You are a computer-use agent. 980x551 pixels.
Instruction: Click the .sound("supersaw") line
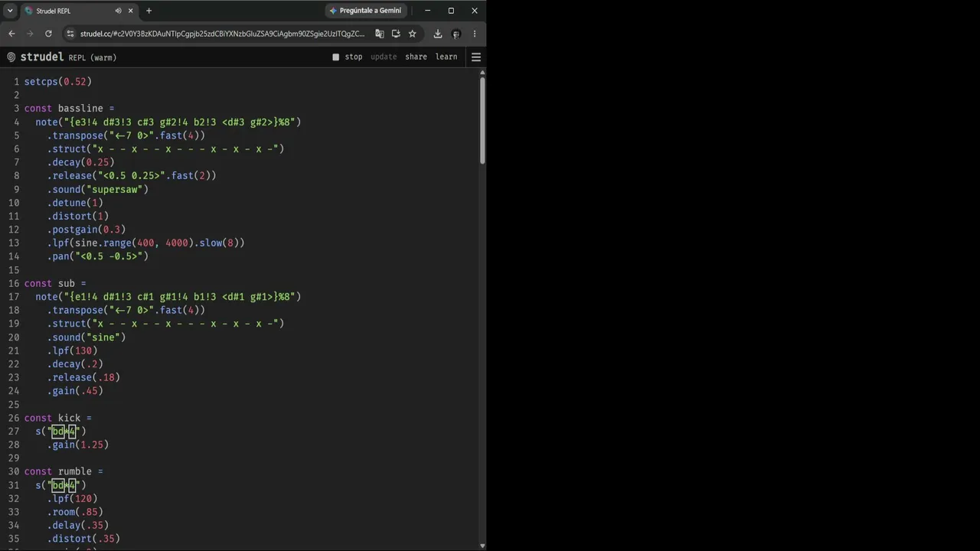(98, 189)
